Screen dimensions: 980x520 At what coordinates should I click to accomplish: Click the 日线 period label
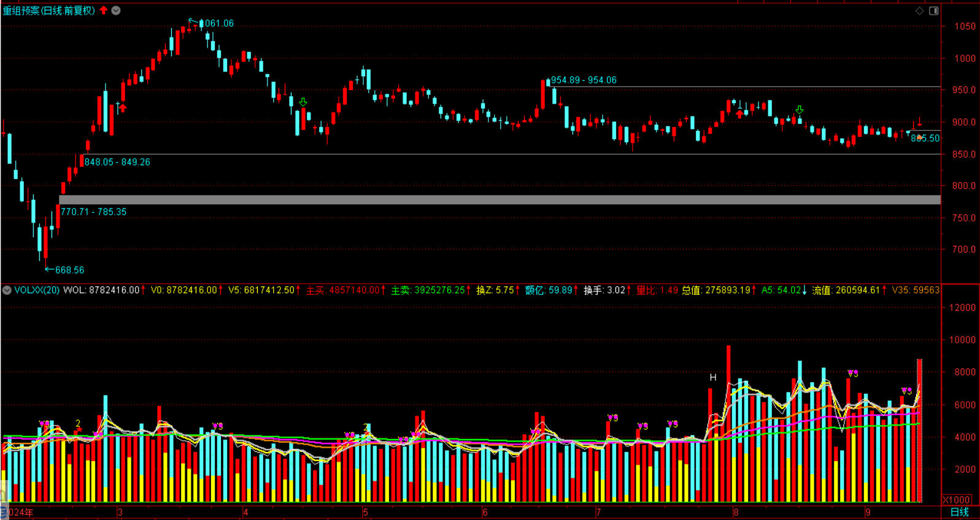[959, 512]
